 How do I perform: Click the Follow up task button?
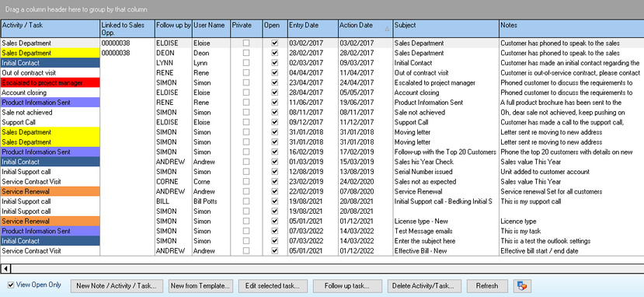coord(347,286)
